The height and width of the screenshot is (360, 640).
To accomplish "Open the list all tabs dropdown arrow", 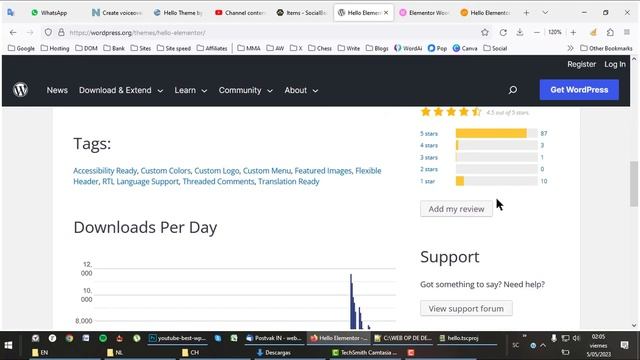I will tap(545, 13).
